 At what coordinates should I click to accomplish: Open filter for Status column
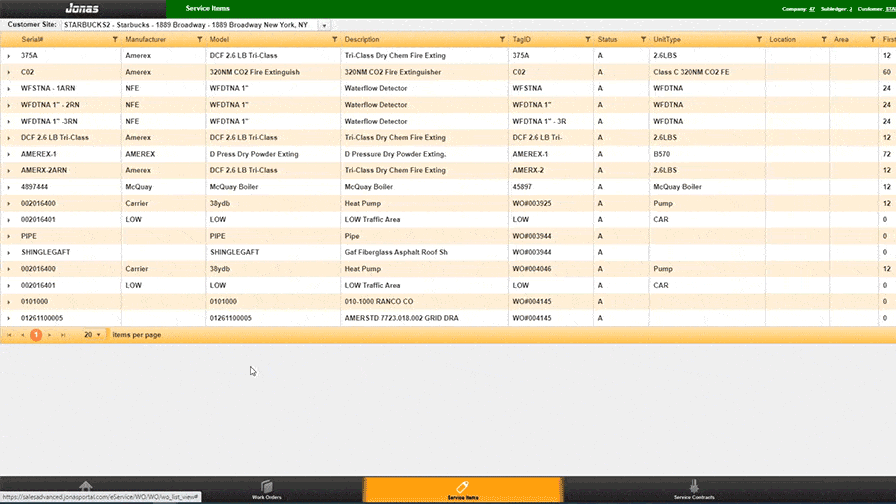pyautogui.click(x=643, y=39)
